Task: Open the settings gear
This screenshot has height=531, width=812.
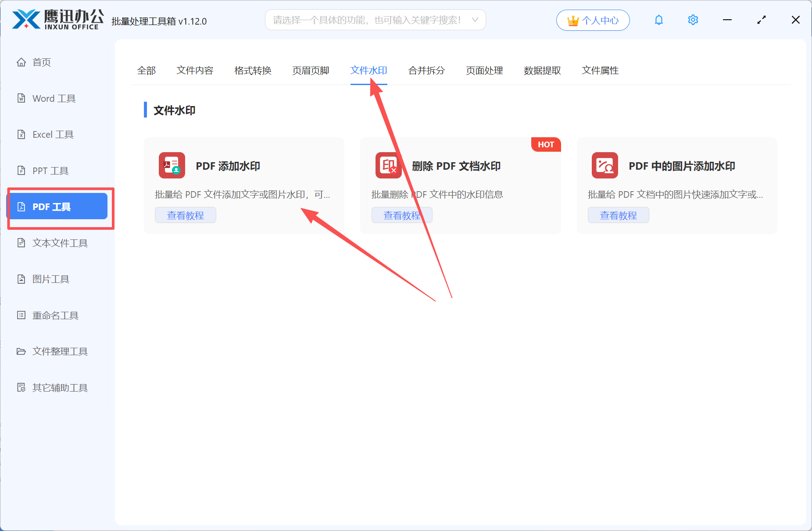Action: click(x=693, y=20)
